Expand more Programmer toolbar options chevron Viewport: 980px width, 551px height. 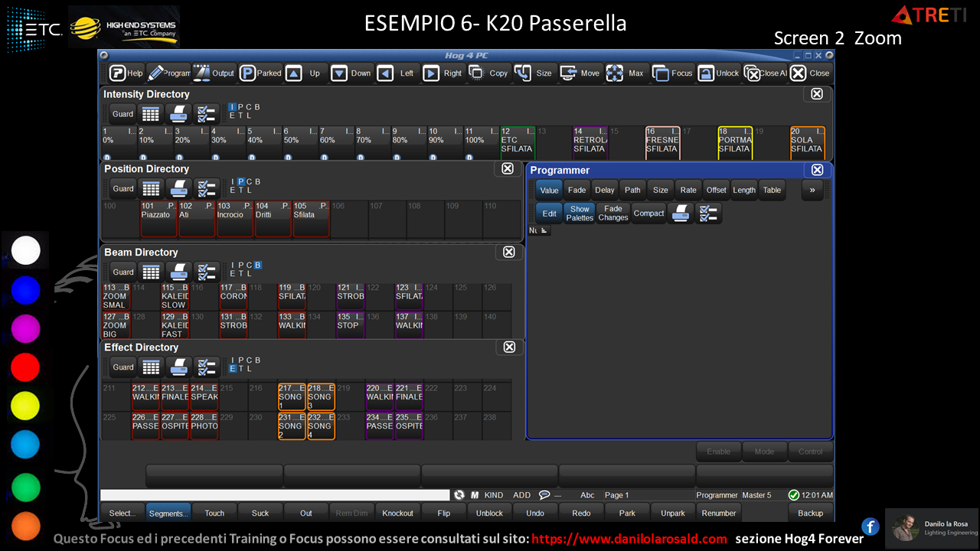pos(812,190)
